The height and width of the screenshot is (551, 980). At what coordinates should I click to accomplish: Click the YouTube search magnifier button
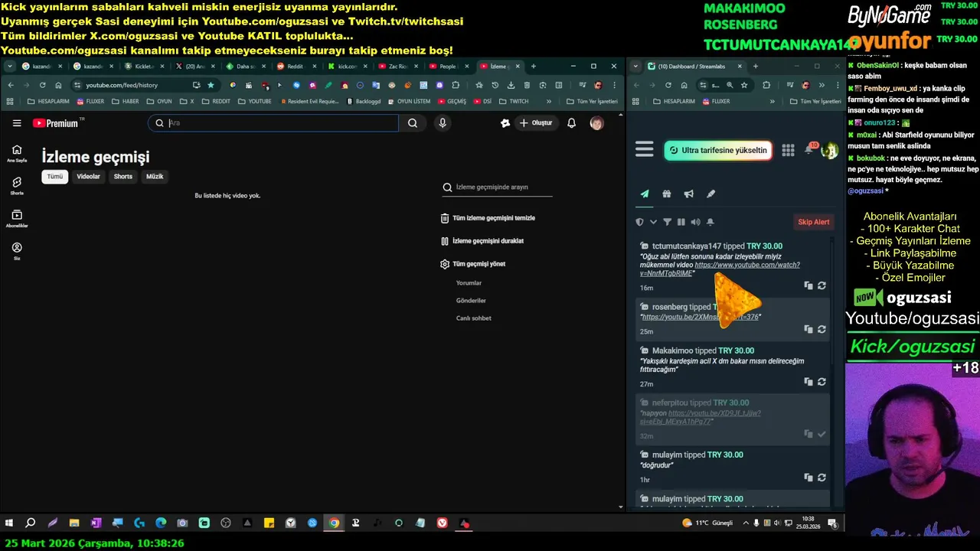coord(413,123)
